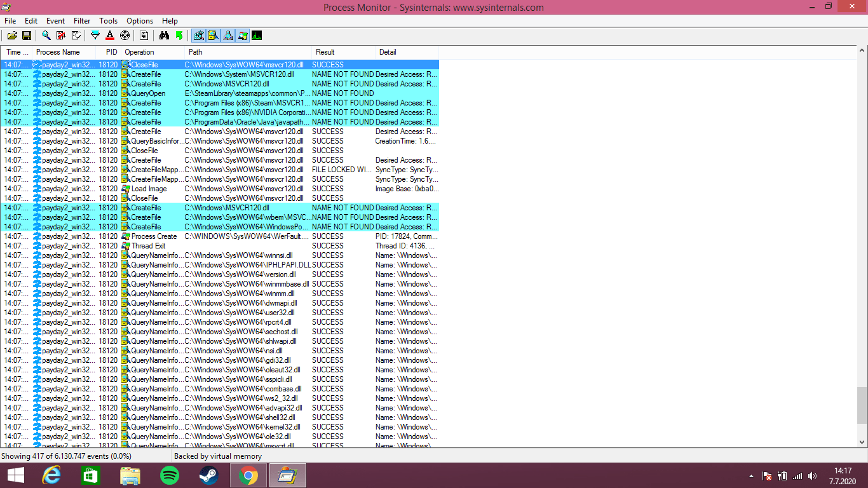Click the 'Showing 417 of 6.130.747 events' status text
Viewport: 868px width, 488px height.
(x=66, y=456)
